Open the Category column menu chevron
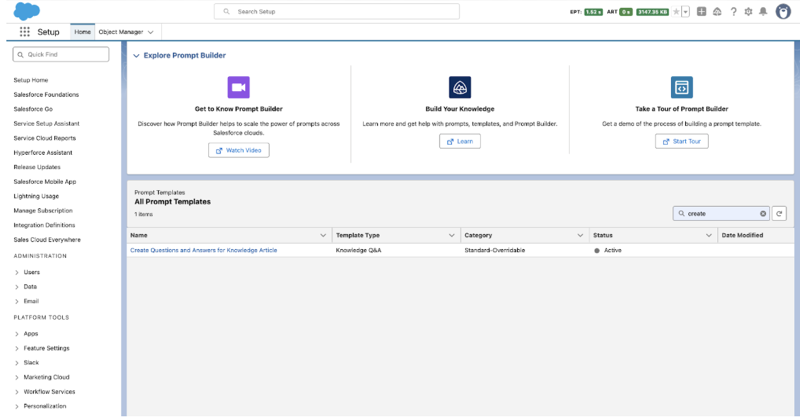This screenshot has height=418, width=800. [580, 235]
